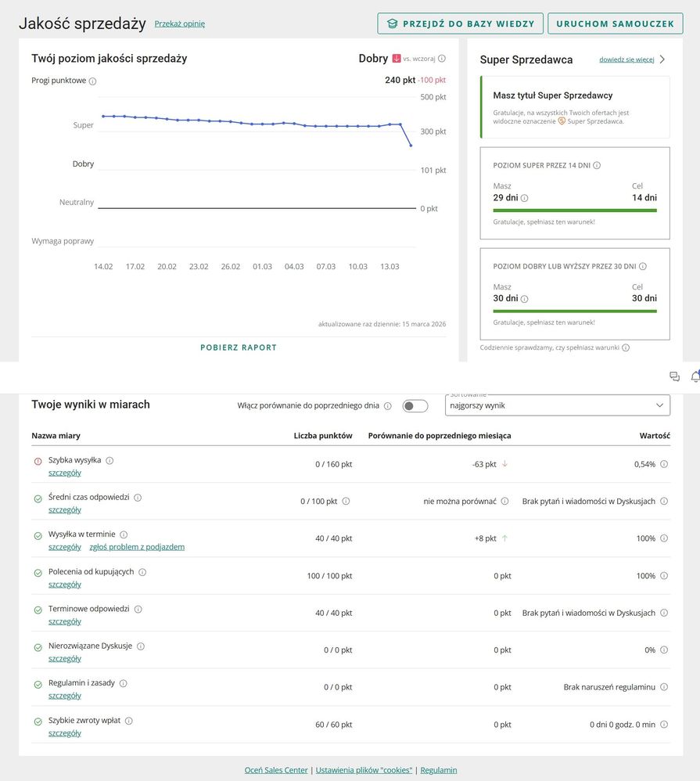Click info icon beside Szybkie zwroty wpłat
This screenshot has height=781, width=700.
tap(129, 721)
